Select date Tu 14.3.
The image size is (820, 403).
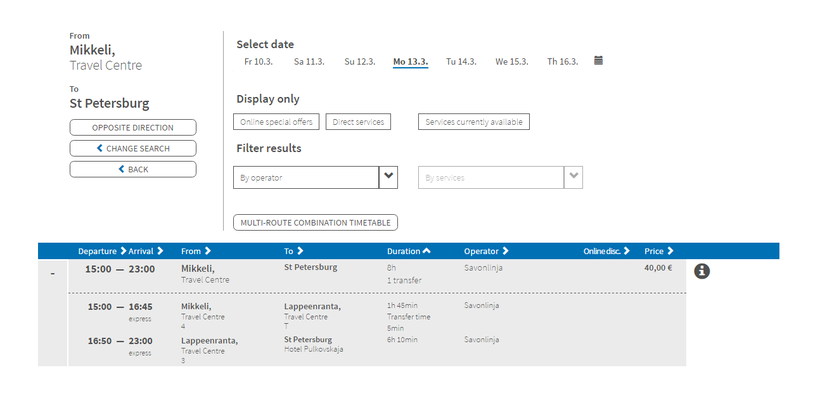pyautogui.click(x=460, y=62)
